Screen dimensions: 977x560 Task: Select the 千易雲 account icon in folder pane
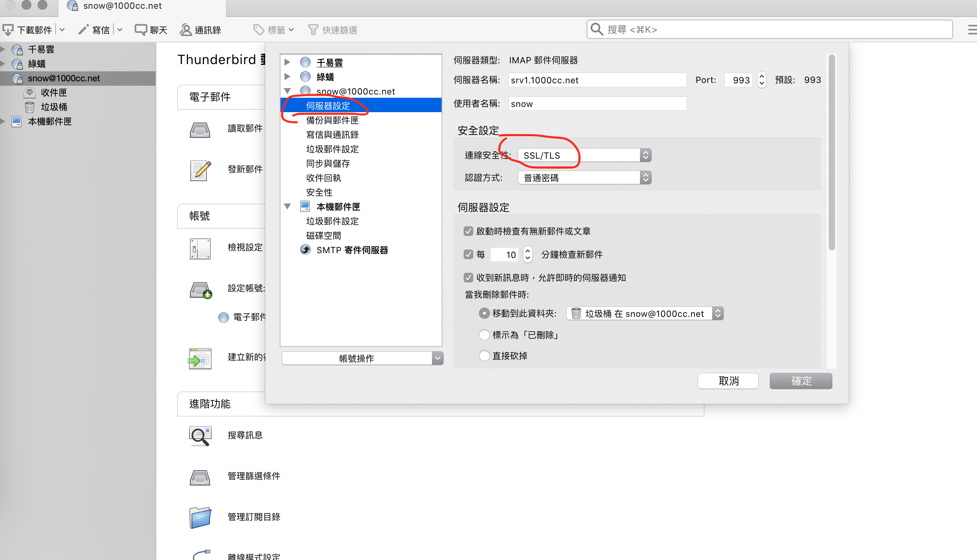tap(17, 50)
